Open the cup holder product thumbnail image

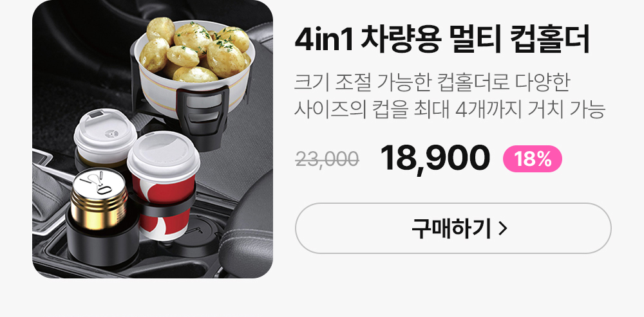pos(153,139)
